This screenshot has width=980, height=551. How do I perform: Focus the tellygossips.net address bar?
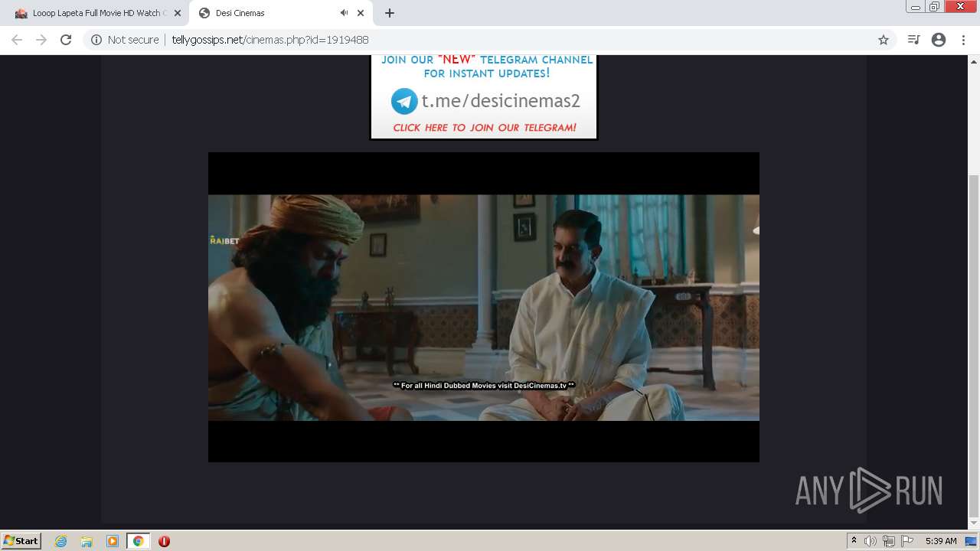click(490, 40)
